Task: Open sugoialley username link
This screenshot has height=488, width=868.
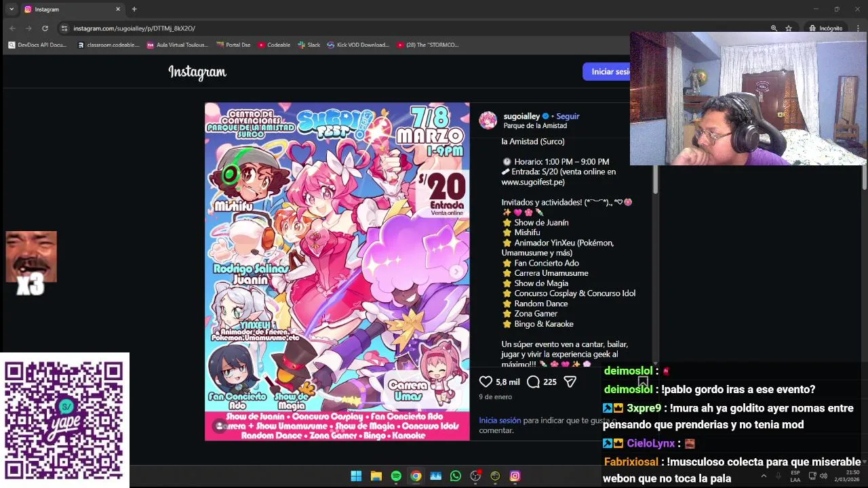Action: pos(521,116)
